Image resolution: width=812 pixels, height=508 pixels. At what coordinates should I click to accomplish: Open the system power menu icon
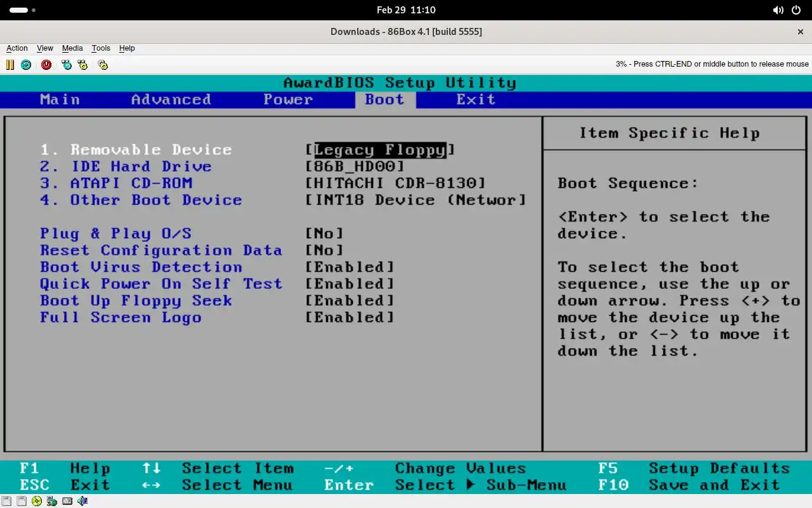(797, 10)
